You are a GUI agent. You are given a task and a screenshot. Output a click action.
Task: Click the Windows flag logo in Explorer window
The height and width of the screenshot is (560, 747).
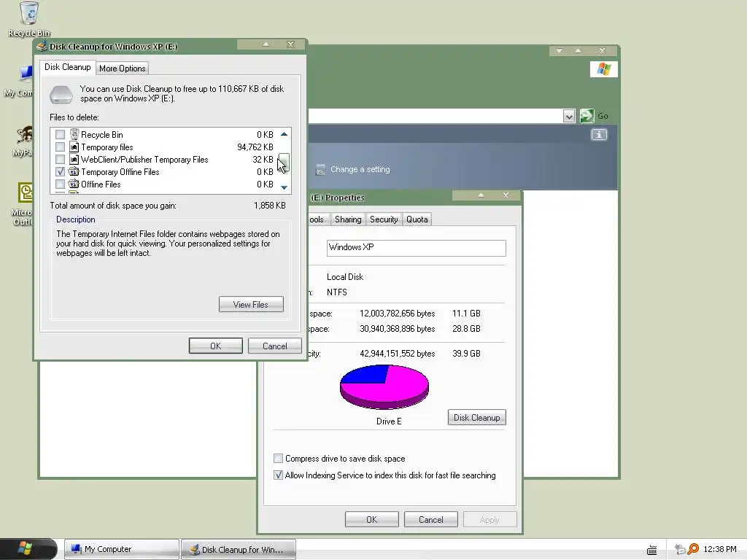pyautogui.click(x=603, y=69)
